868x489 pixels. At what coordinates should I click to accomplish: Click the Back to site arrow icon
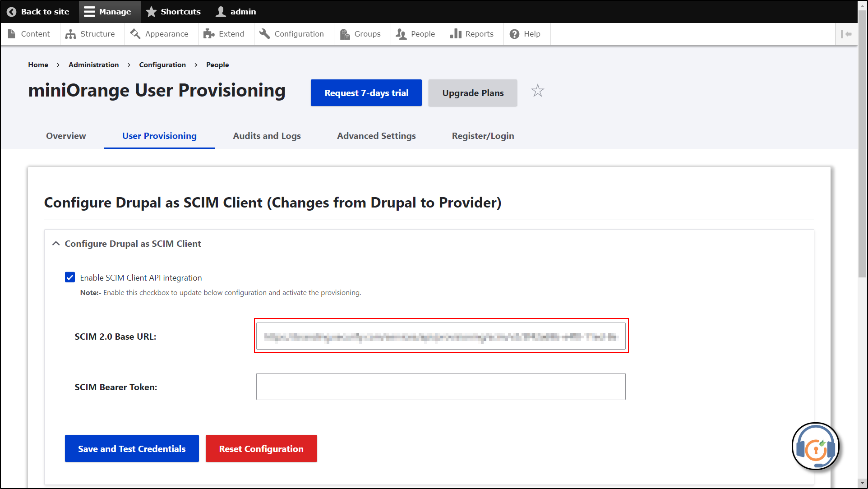pos(12,12)
